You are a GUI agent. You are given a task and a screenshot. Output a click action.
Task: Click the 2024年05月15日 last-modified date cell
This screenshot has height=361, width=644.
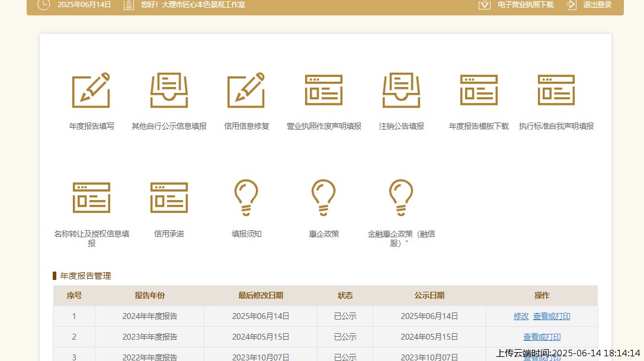[261, 337]
